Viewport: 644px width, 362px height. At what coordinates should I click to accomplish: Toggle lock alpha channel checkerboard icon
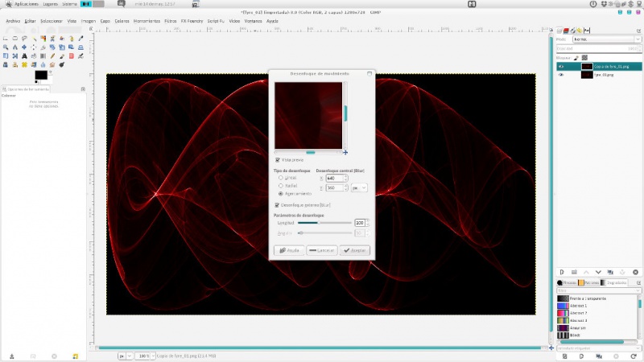click(x=584, y=58)
